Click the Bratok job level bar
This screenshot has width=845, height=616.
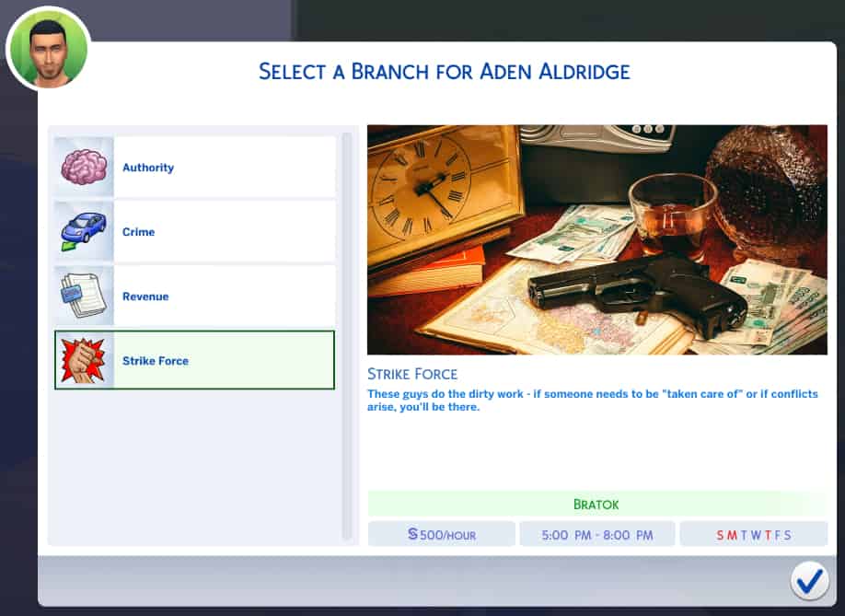click(x=596, y=505)
